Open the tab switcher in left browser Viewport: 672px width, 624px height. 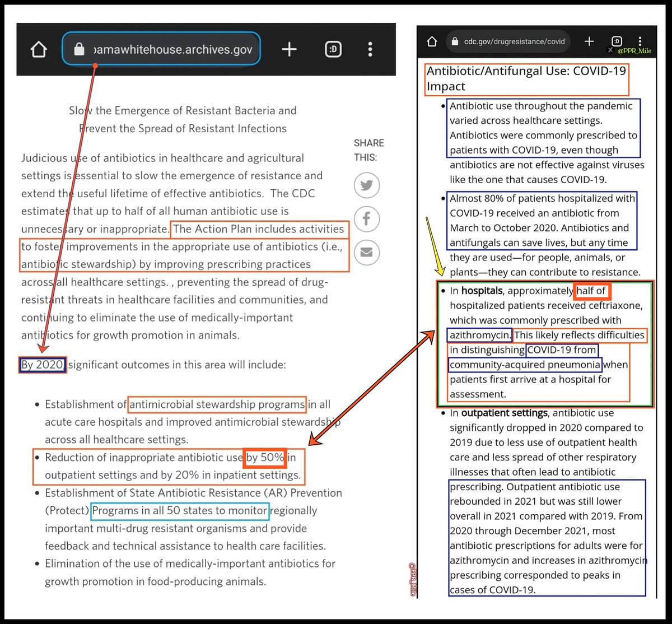tap(333, 50)
